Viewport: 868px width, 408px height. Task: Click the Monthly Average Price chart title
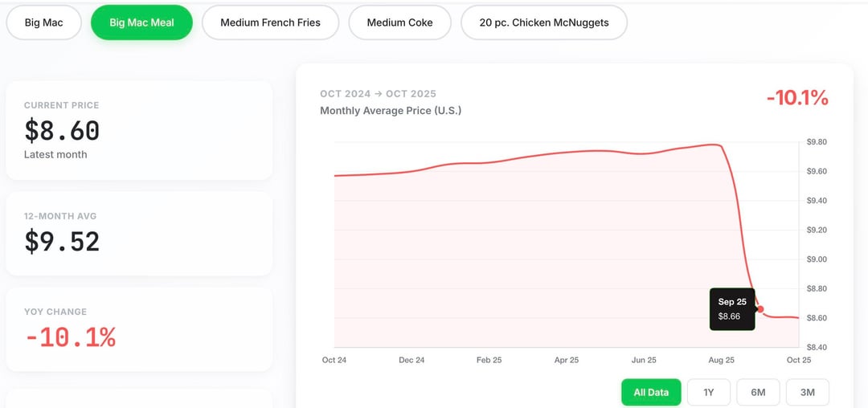tap(391, 111)
